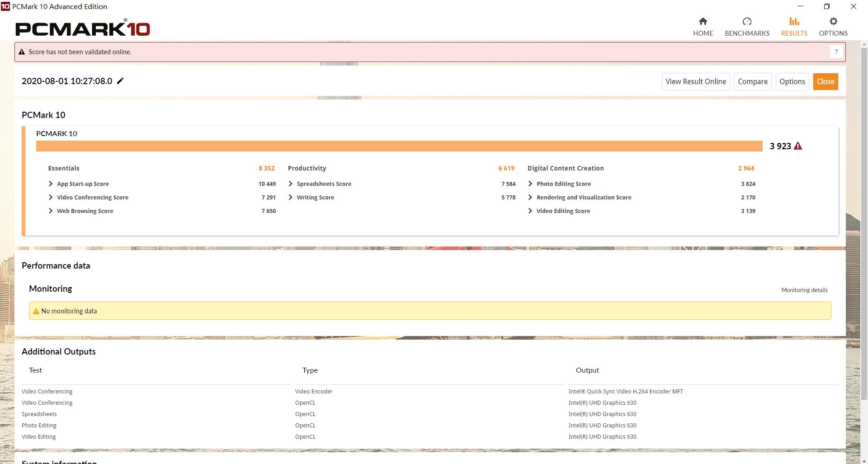Expand Web Browsing Score details
This screenshot has width=868, height=464.
point(51,211)
